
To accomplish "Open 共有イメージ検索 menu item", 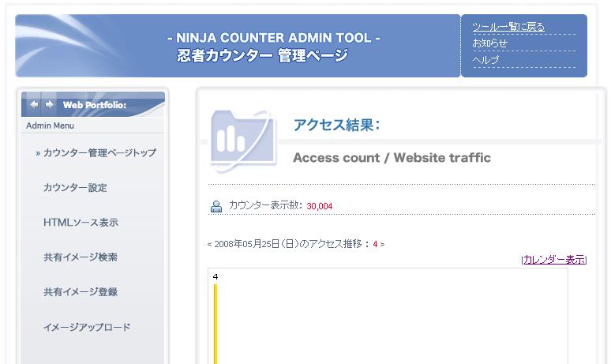I will 81,257.
